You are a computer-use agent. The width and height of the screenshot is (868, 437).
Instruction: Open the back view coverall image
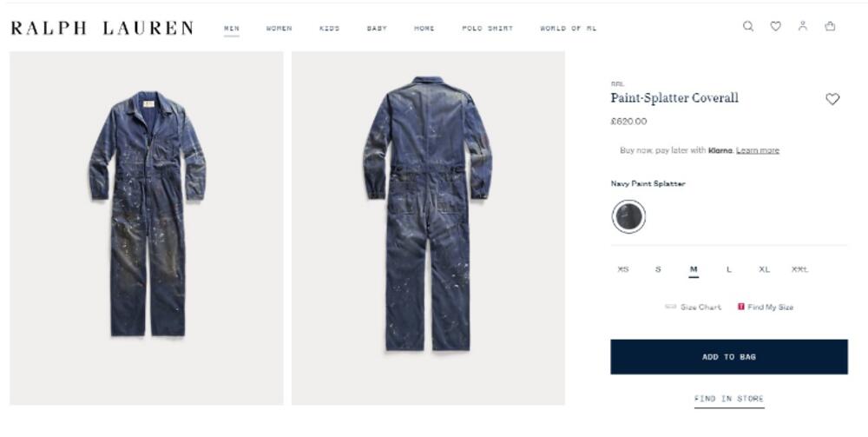pyautogui.click(x=428, y=228)
